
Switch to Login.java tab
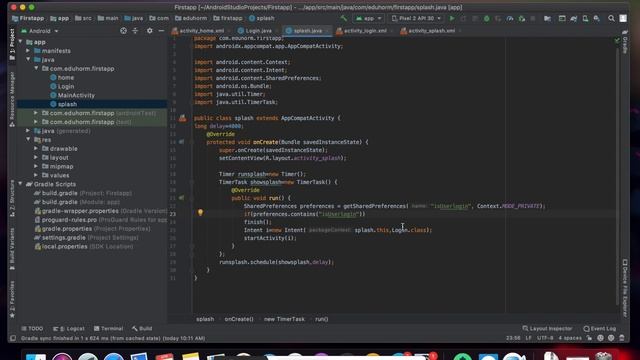coord(258,31)
